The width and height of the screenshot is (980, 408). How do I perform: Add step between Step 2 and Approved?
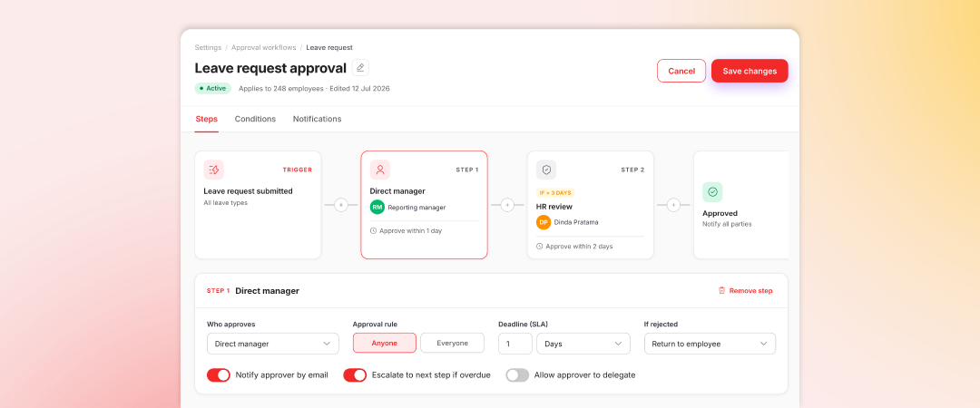tap(673, 204)
